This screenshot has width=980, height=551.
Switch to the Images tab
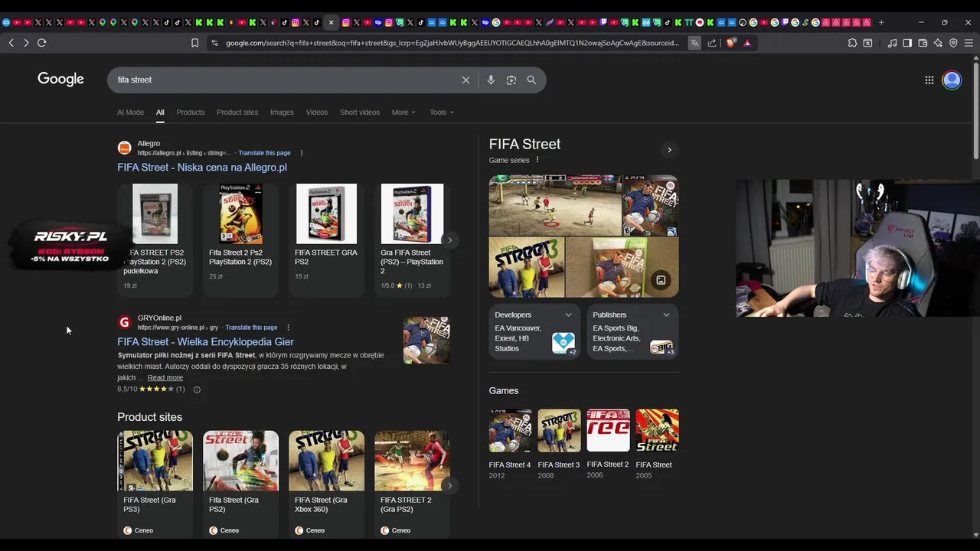(282, 112)
